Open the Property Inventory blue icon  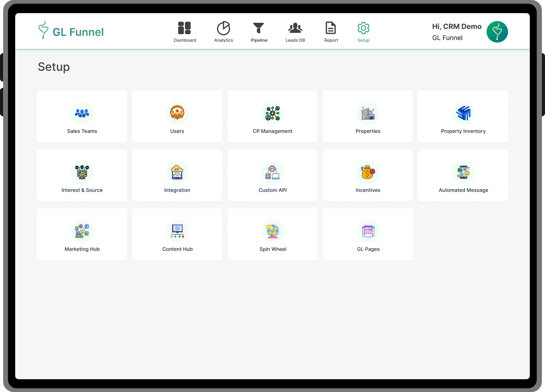(x=463, y=113)
